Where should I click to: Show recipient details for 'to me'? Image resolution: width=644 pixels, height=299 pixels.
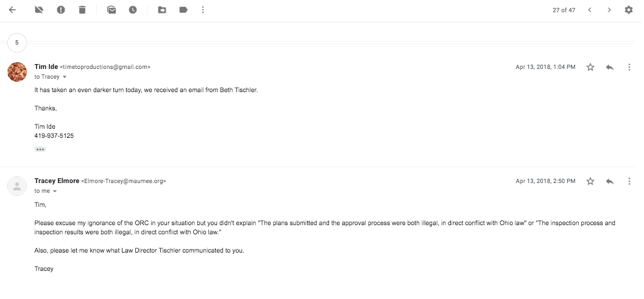pyautogui.click(x=55, y=191)
